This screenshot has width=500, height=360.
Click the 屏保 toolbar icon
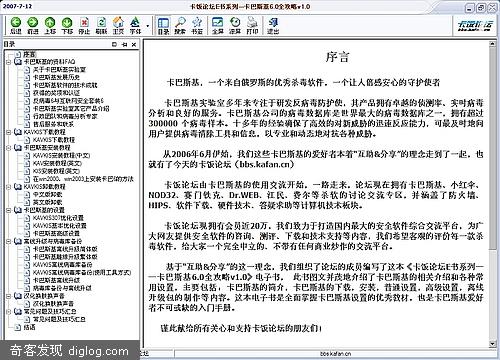pos(235,26)
